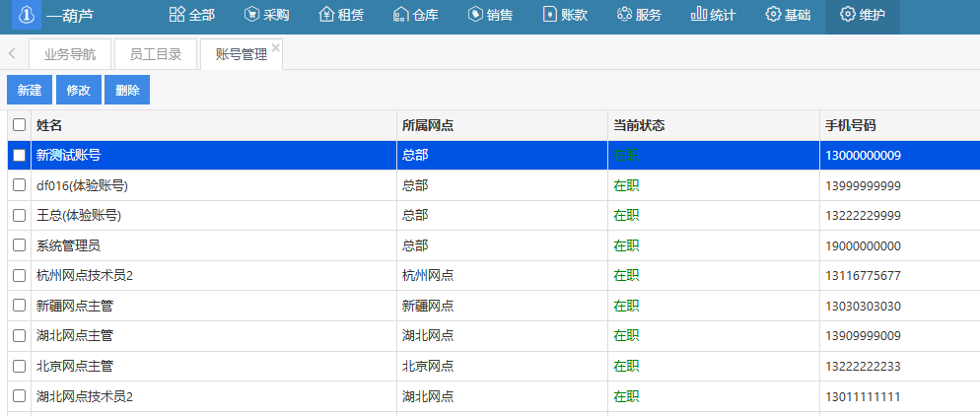The image size is (980, 416).
Task: Open the 全部 grid menu icon
Action: tap(177, 15)
